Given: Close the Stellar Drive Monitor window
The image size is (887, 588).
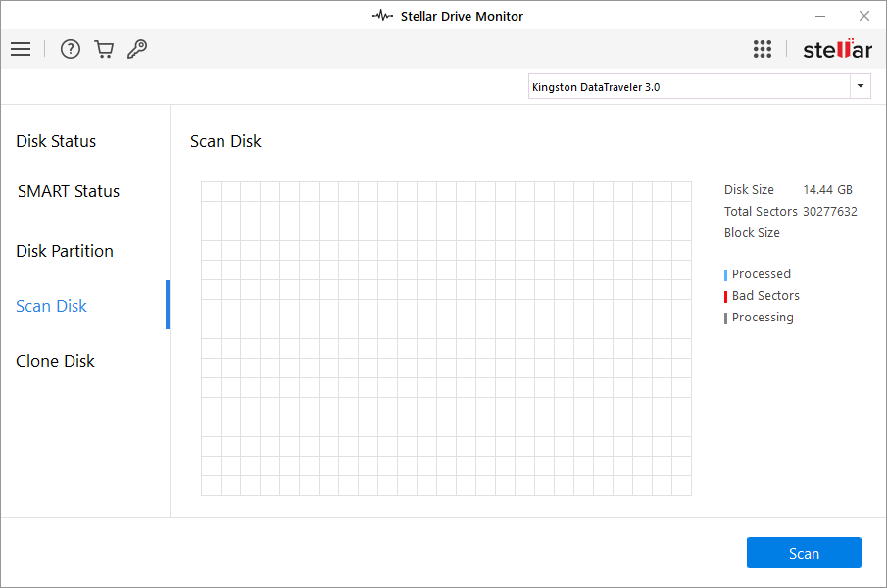Looking at the screenshot, I should tap(864, 16).
